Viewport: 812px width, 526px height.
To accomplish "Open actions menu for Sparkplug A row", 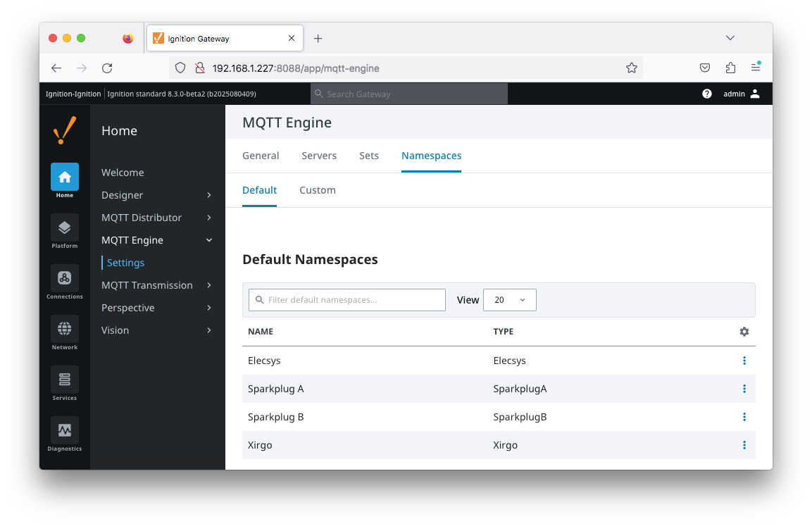I will 744,389.
